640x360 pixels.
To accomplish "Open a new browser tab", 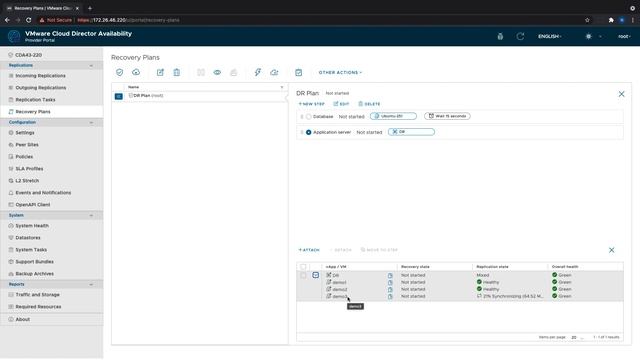I will click(90, 8).
